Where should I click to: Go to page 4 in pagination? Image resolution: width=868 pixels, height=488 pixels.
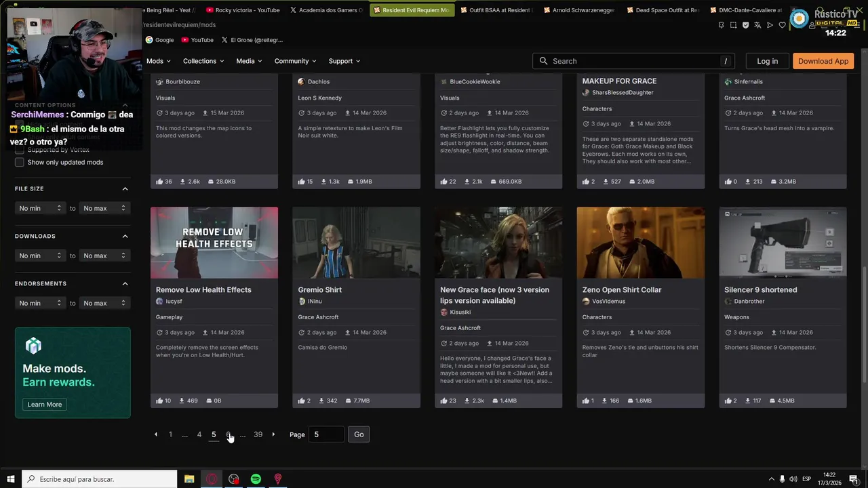(199, 434)
